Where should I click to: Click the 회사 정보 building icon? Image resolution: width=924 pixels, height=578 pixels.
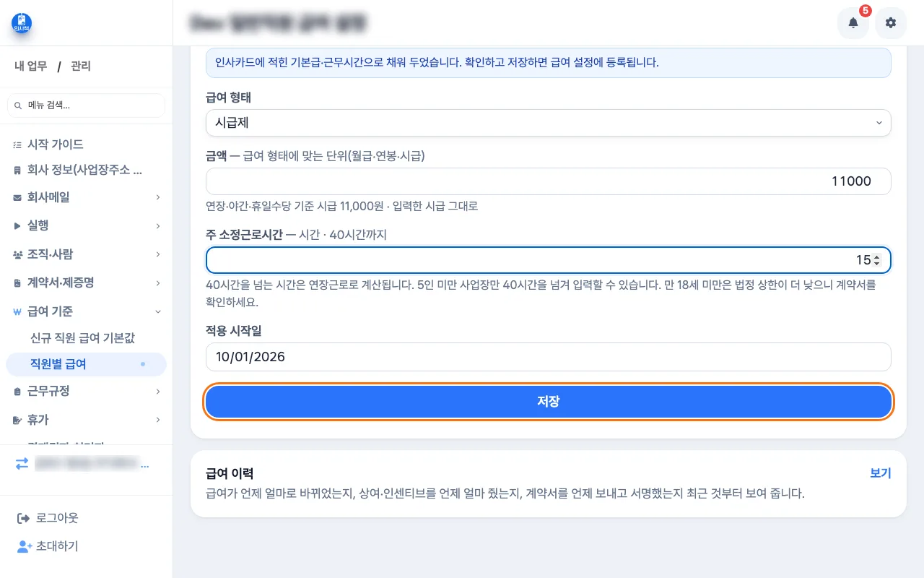[x=17, y=171]
